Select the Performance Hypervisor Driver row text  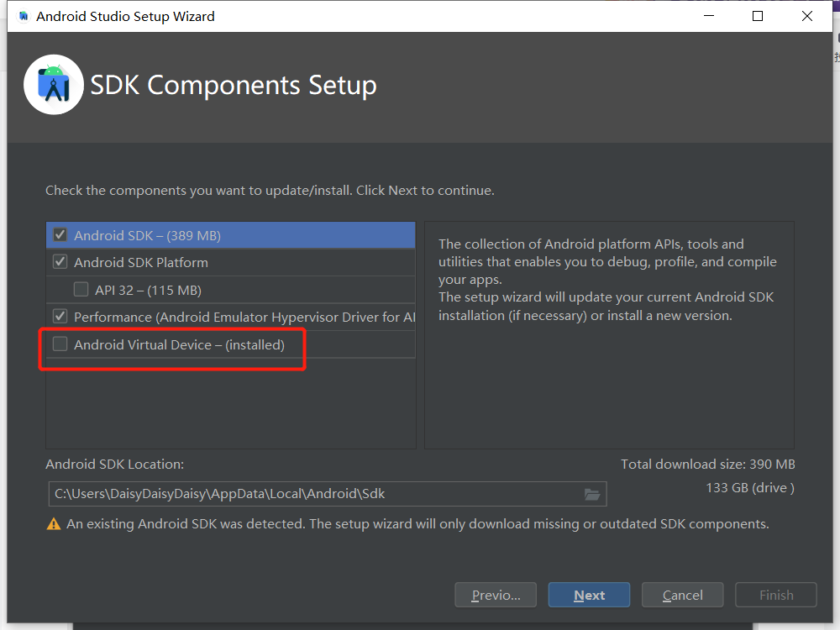pyautogui.click(x=244, y=318)
